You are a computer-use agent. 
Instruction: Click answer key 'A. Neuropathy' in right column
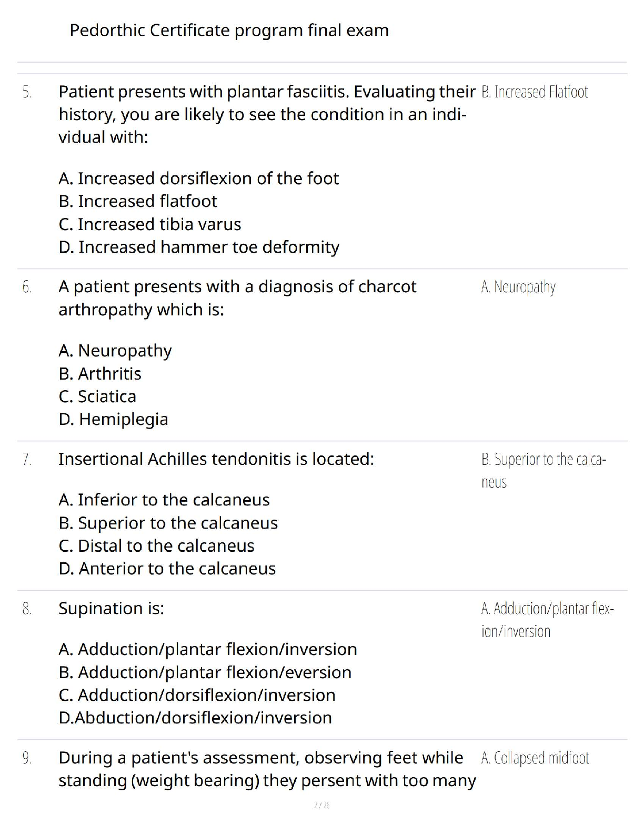coord(518,287)
